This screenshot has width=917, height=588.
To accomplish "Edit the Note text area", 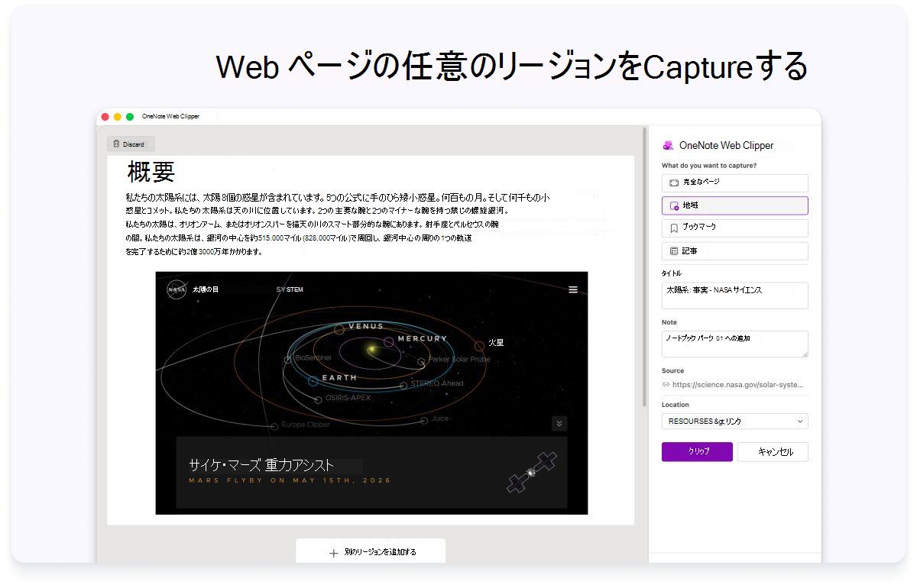I will pos(734,344).
